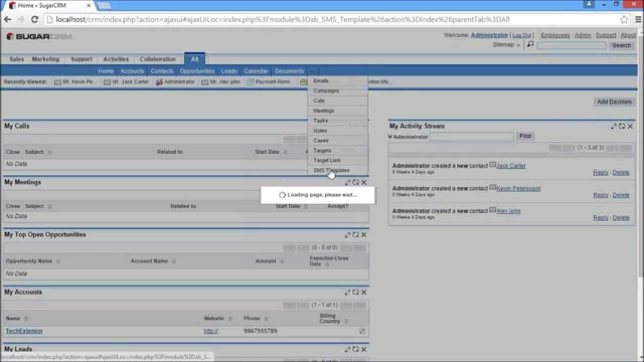The width and height of the screenshot is (644, 362).
Task: Switch to the Activities tab
Action: 116,59
